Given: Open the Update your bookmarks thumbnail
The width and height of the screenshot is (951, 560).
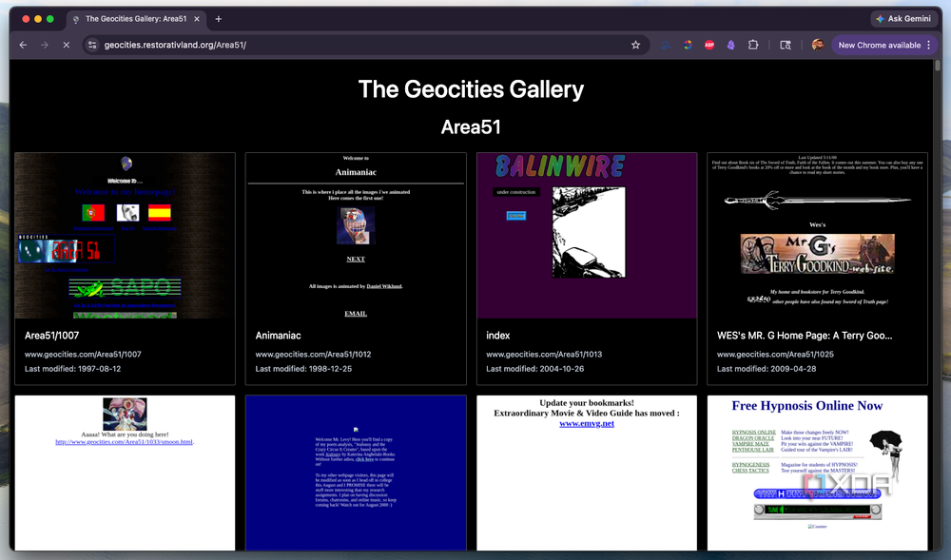Looking at the screenshot, I should click(587, 473).
